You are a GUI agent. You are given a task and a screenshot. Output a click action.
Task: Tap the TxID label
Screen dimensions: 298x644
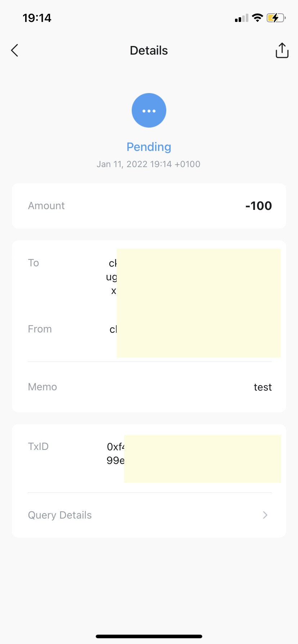(38, 447)
